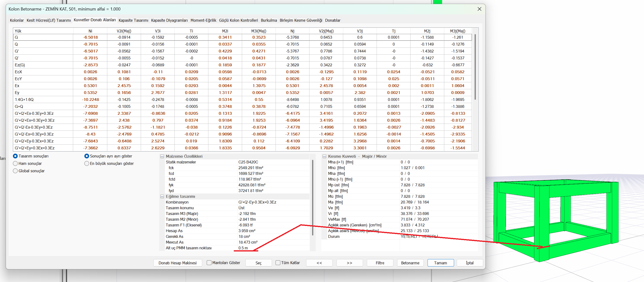Select the Ham sonuçlar radio button
Viewport: 644px width, 282px height.
tap(16, 163)
